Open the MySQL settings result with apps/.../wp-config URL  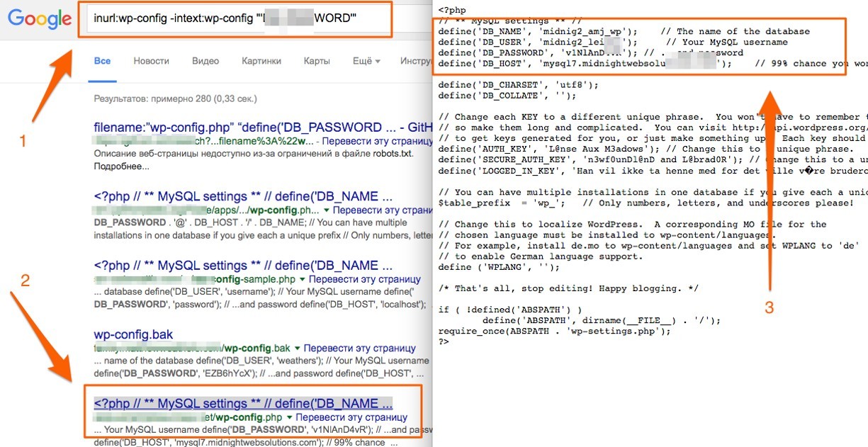pos(243,196)
